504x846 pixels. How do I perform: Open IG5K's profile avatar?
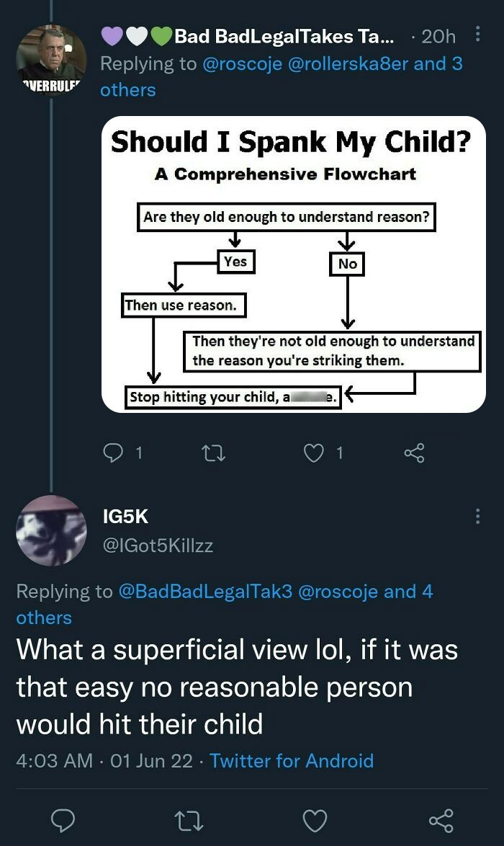pos(51,530)
